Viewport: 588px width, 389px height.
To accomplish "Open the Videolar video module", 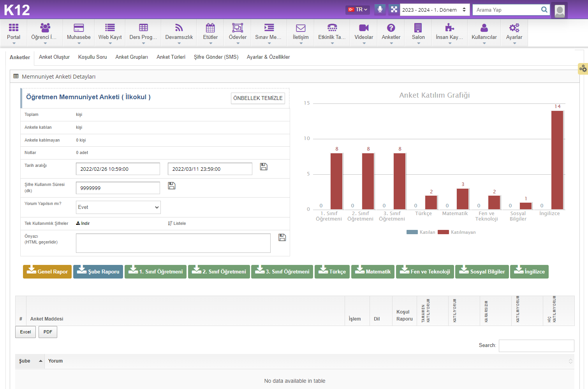I will [364, 32].
